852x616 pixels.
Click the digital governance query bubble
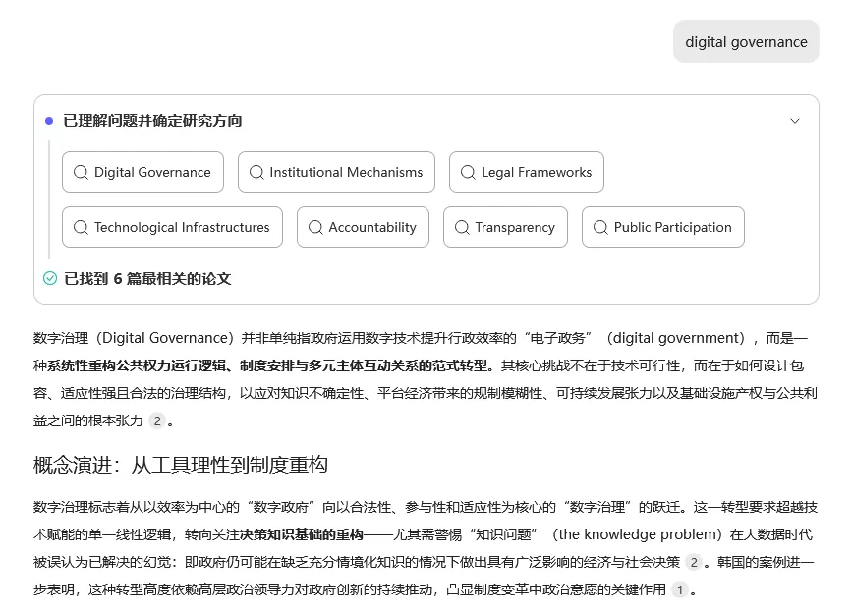746,42
